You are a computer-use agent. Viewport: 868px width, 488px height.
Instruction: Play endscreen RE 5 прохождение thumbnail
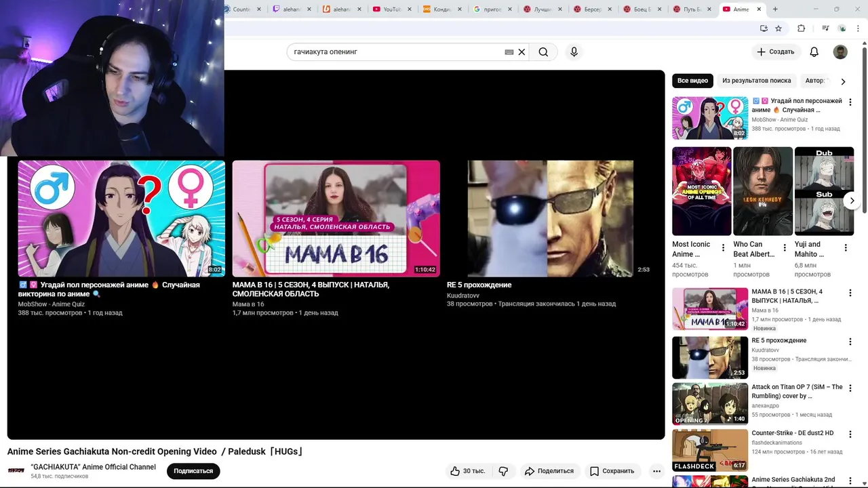click(550, 218)
